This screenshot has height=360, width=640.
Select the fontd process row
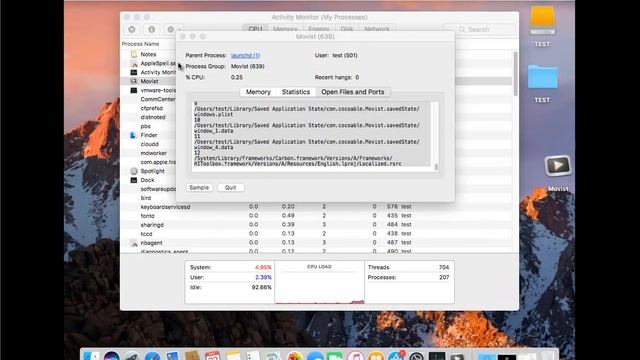(x=316, y=216)
